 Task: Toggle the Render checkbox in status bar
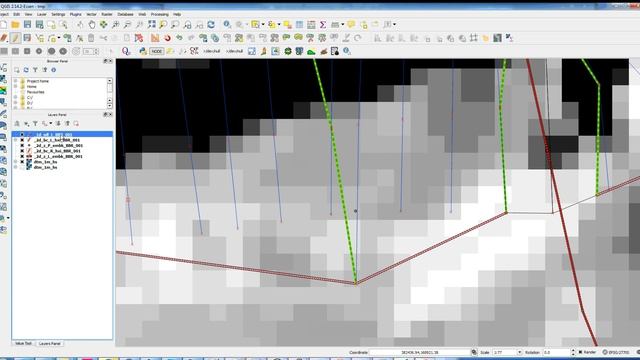click(x=581, y=352)
